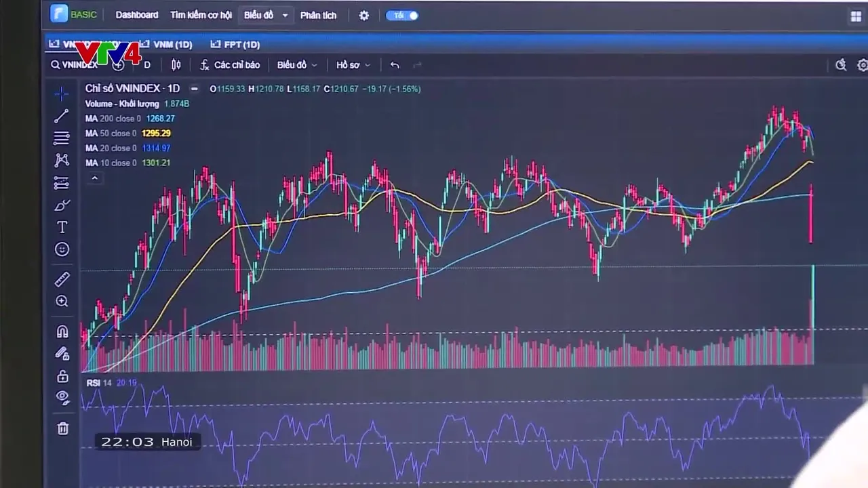Open the grid layout icon at top right
This screenshot has height=488, width=868.
click(856, 16)
